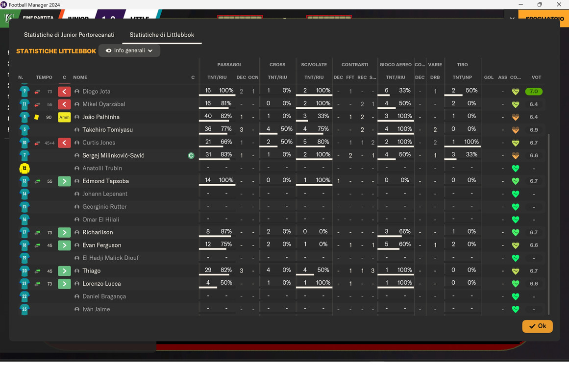Image resolution: width=569 pixels, height=392 pixels.
Task: Click Lorenzo Lucca's green substituted-on arrow
Action: [x=64, y=284]
